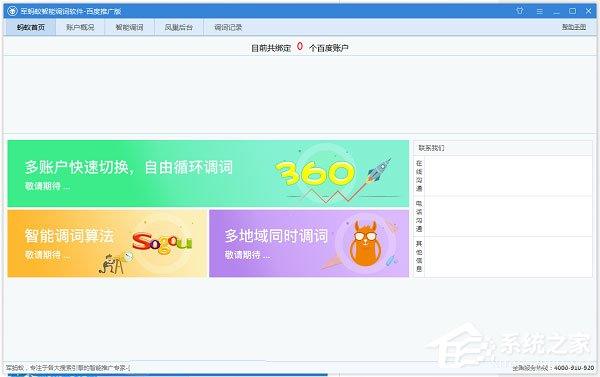Maximize the application window
The height and width of the screenshot is (377, 600).
[x=572, y=11]
